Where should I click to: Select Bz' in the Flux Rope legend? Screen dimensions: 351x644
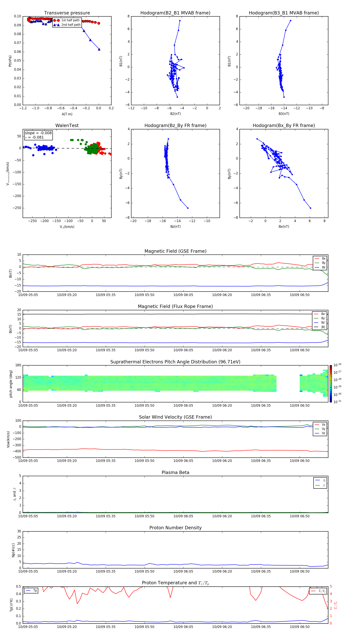coord(320,323)
